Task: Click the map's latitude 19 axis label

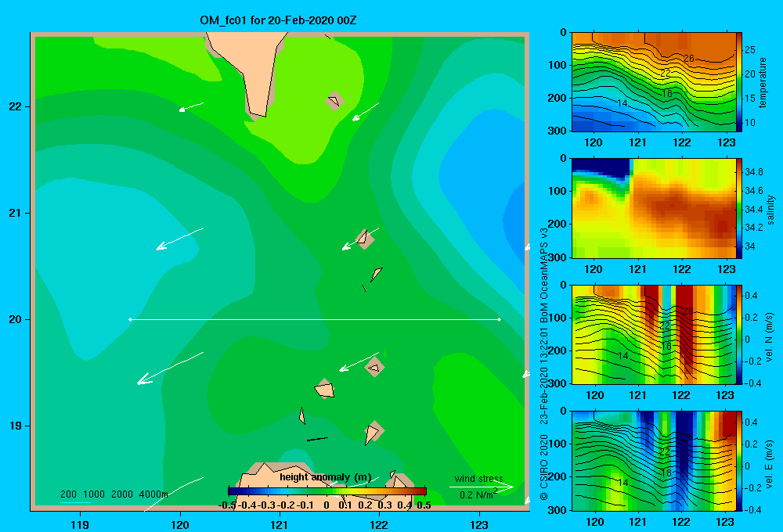Action: (x=16, y=426)
